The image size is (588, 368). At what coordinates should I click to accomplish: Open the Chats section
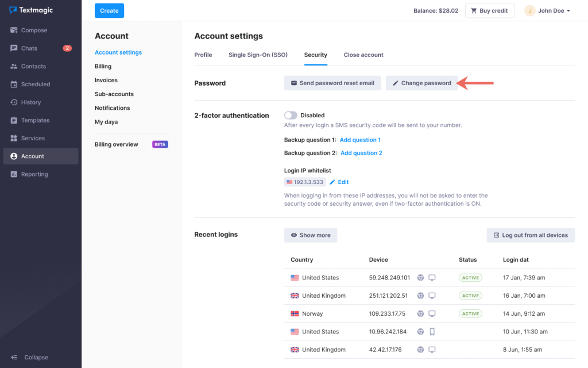(29, 48)
